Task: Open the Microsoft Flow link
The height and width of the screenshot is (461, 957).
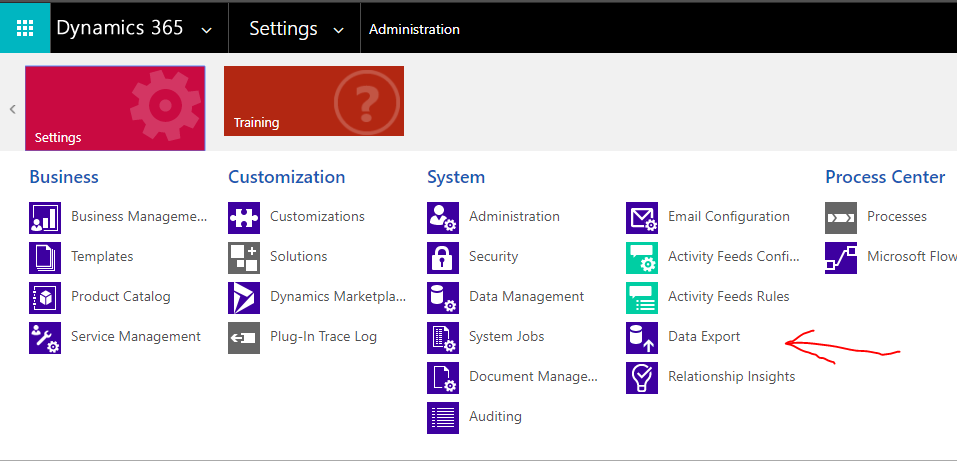Action: [x=912, y=256]
